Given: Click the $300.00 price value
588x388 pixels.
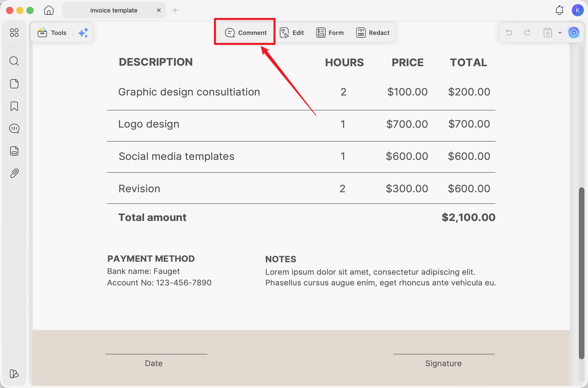Looking at the screenshot, I should point(407,189).
